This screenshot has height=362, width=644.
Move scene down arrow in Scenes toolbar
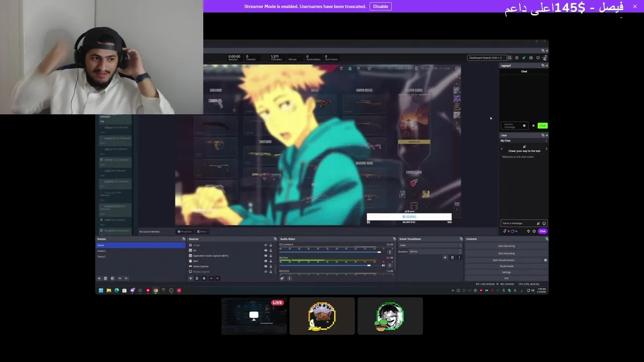point(126,278)
